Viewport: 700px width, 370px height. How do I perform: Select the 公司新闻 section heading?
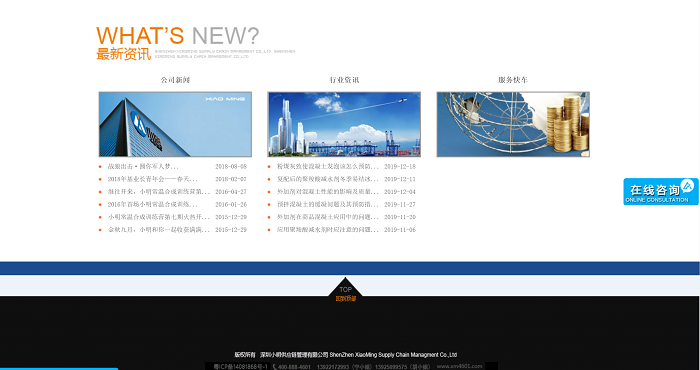[x=175, y=80]
